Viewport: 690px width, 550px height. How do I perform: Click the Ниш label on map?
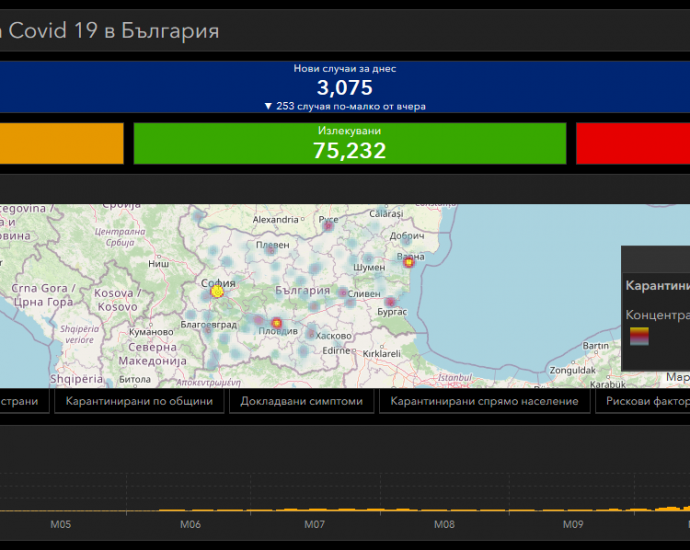[x=158, y=264]
